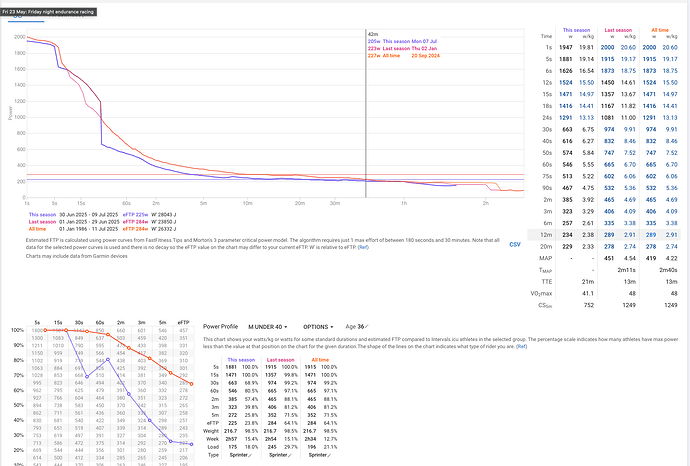Click the Age 36 field
The image size is (690, 466).
tap(358, 326)
